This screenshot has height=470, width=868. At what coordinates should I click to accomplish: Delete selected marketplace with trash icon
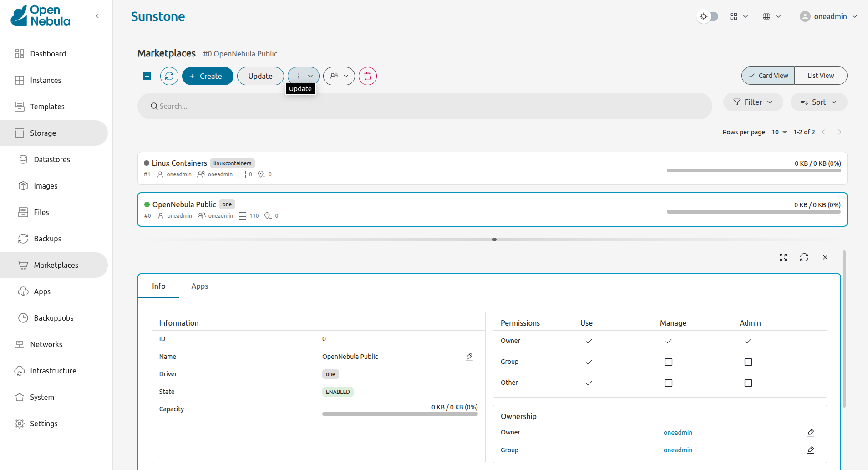click(368, 76)
